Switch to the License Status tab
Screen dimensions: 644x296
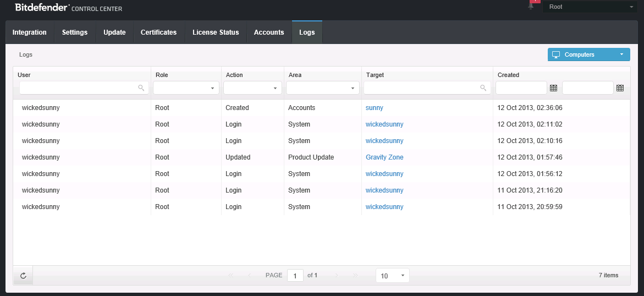click(216, 32)
